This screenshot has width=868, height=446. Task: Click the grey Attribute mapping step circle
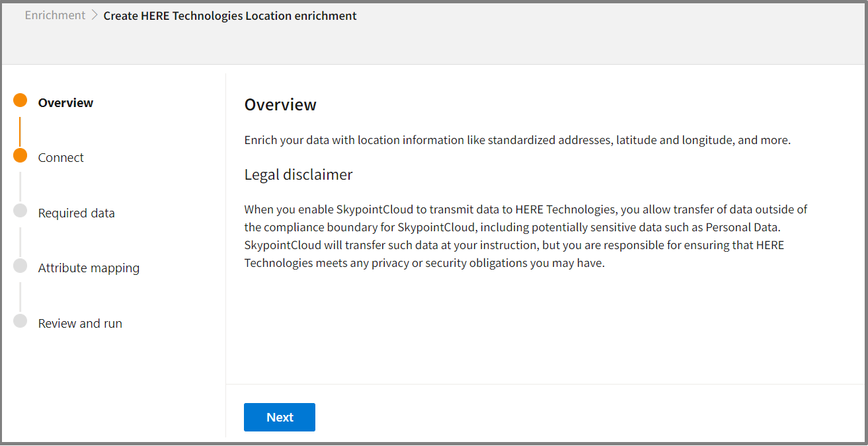(20, 266)
